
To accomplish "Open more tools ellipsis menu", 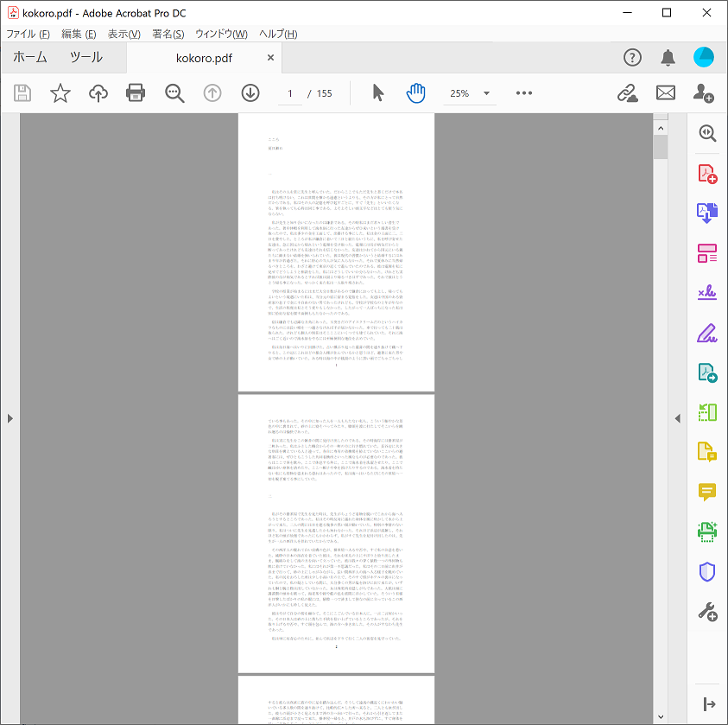I will pos(524,92).
